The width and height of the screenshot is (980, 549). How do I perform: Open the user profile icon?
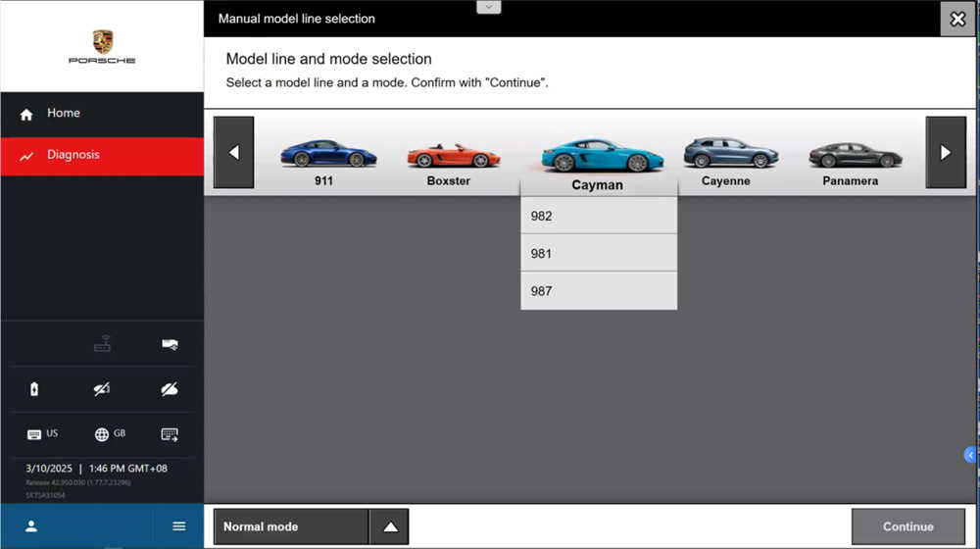pyautogui.click(x=31, y=526)
